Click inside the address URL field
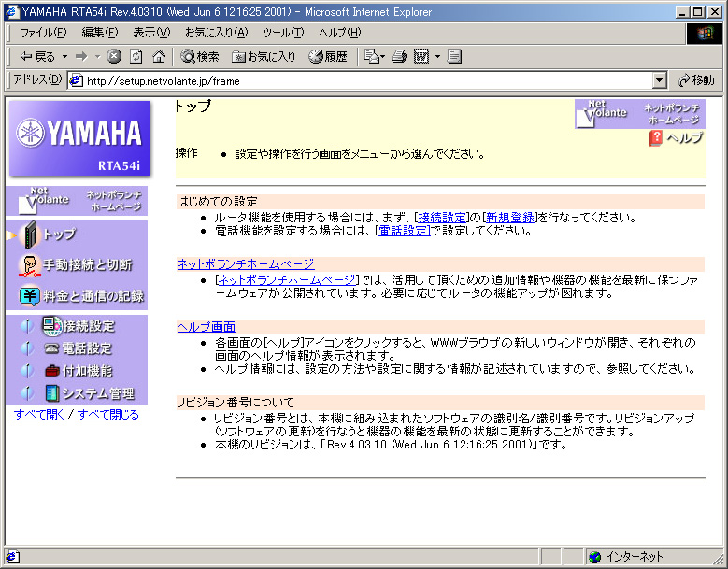728x569 pixels. pos(364,81)
